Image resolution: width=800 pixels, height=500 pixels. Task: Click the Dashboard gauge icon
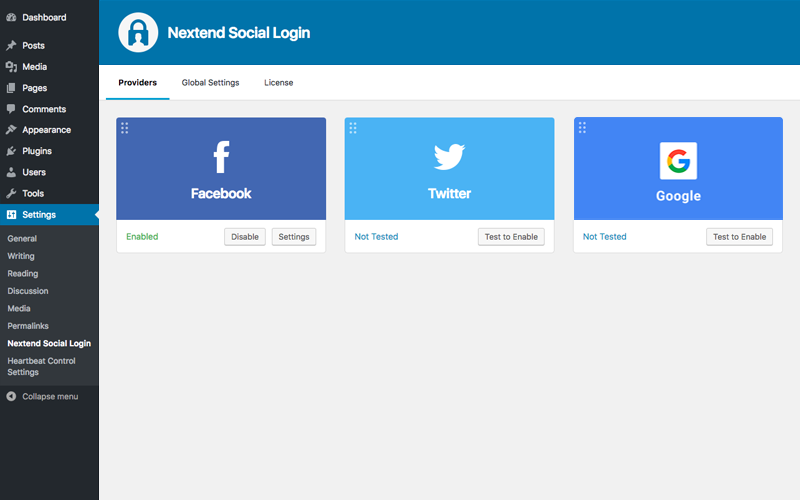pyautogui.click(x=11, y=17)
